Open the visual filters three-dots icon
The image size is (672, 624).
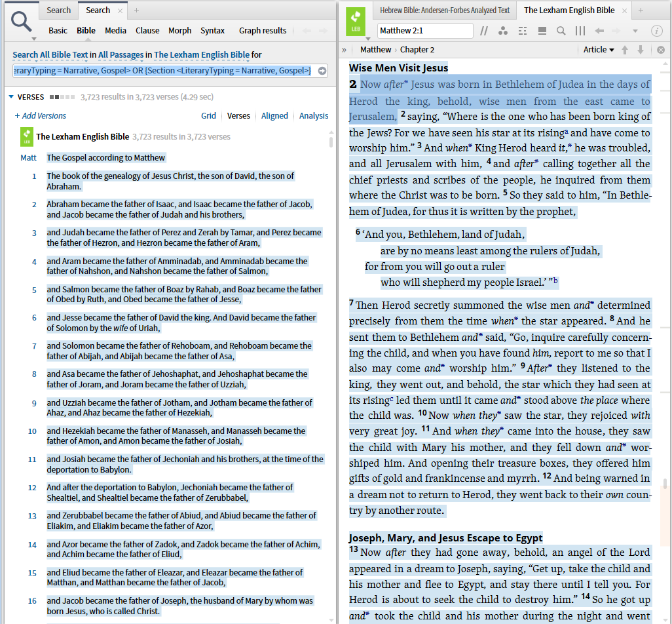click(503, 31)
